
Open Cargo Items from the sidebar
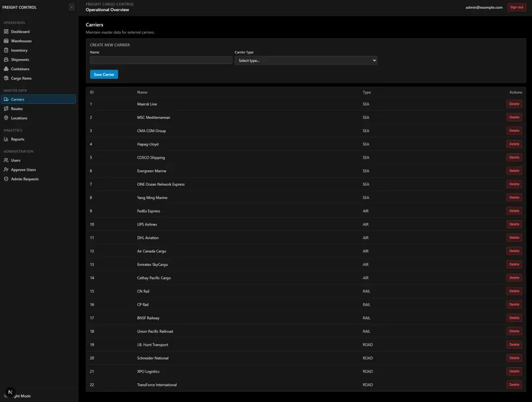38,78
